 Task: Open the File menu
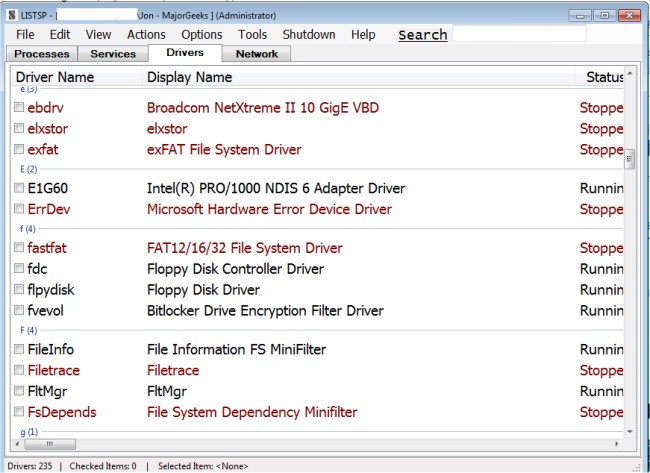[x=25, y=34]
